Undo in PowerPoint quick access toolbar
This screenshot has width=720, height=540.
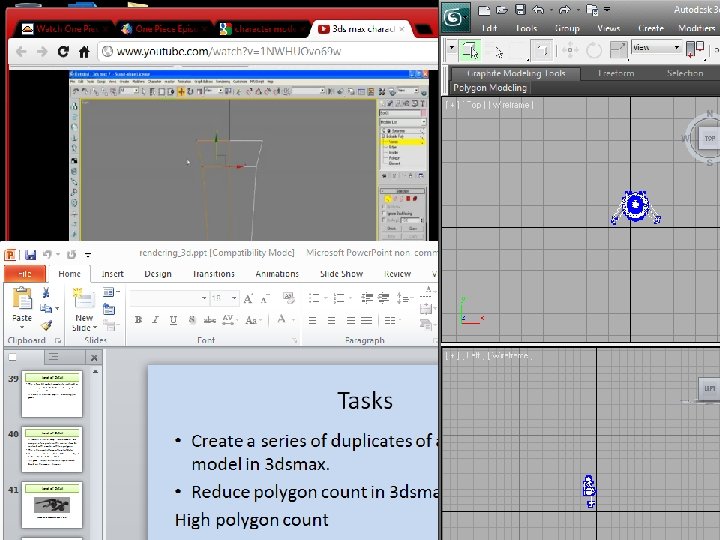point(47,254)
